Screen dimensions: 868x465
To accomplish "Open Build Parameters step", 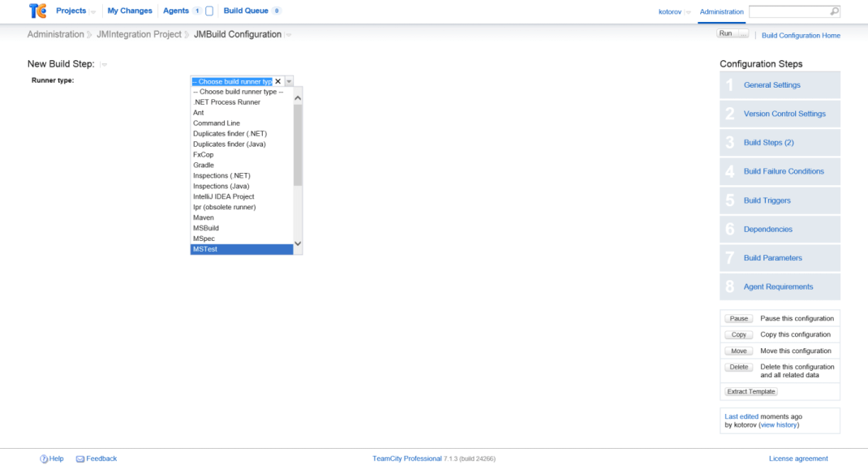I will click(780, 258).
